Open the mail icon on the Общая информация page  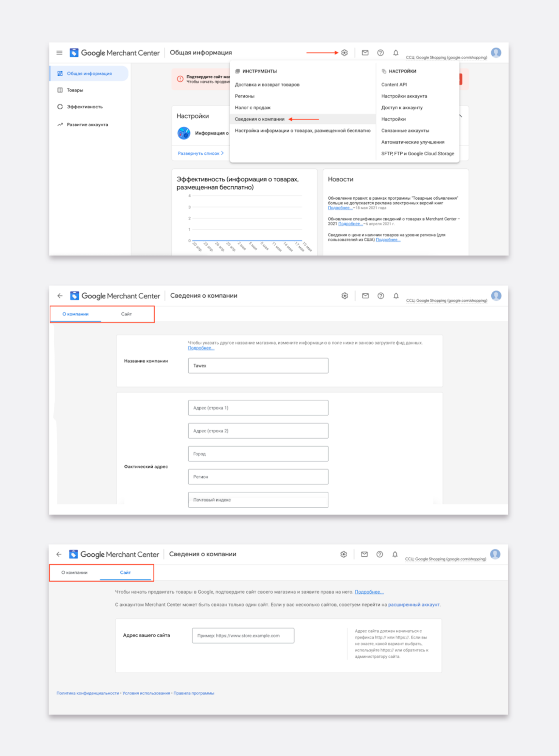coord(365,53)
